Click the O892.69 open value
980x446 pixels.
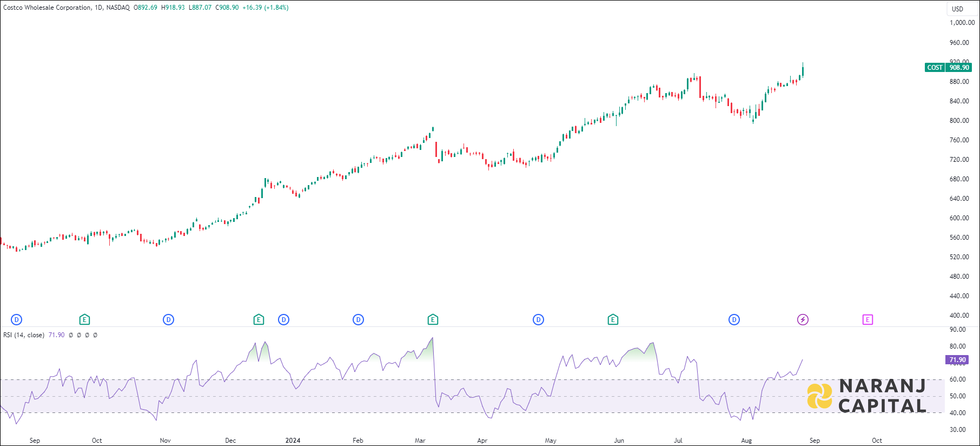(x=145, y=8)
